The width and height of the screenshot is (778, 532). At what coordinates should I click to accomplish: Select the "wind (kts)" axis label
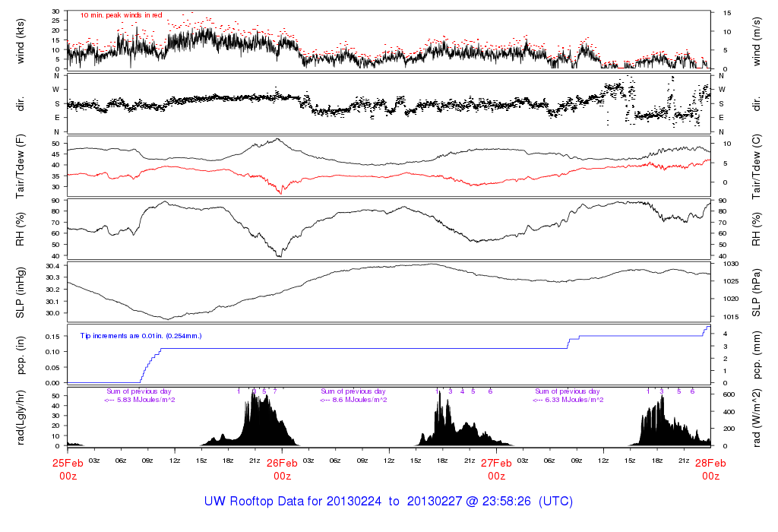point(21,41)
